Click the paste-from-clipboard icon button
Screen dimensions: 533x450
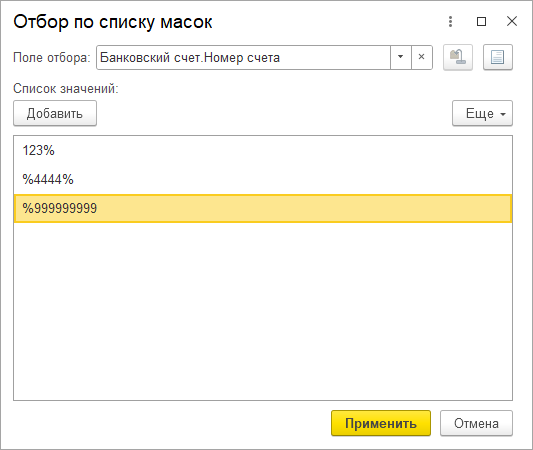[x=458, y=57]
